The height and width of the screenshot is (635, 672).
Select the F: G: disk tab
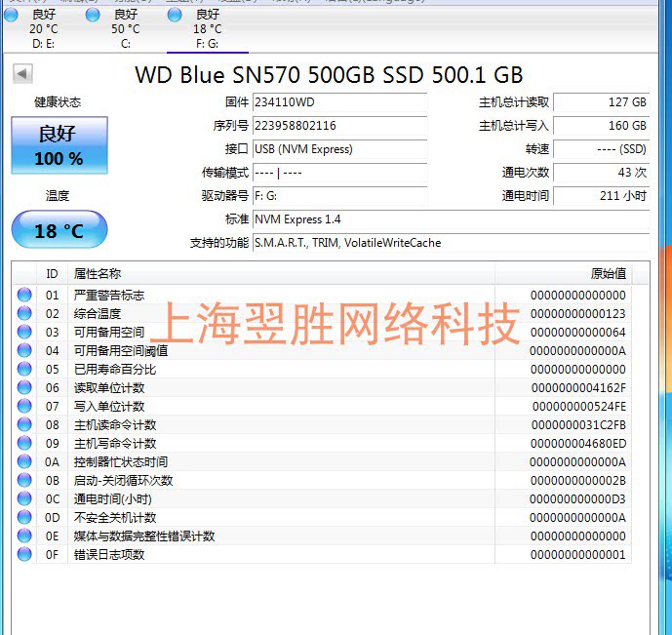pos(208,28)
